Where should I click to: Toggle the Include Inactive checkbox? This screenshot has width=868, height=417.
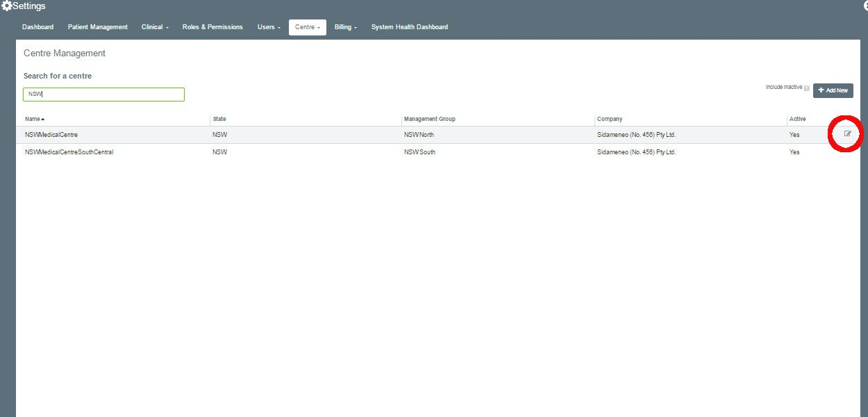(x=806, y=88)
